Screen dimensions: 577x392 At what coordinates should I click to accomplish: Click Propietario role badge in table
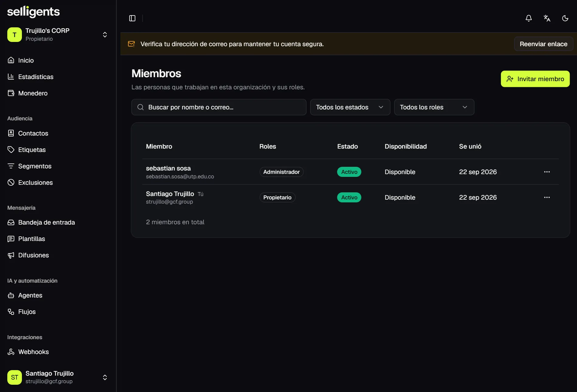(277, 198)
